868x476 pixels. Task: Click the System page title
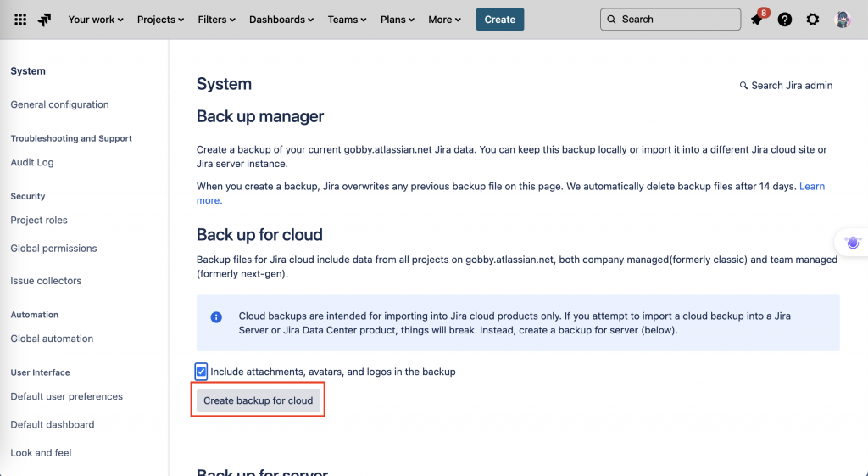[224, 84]
